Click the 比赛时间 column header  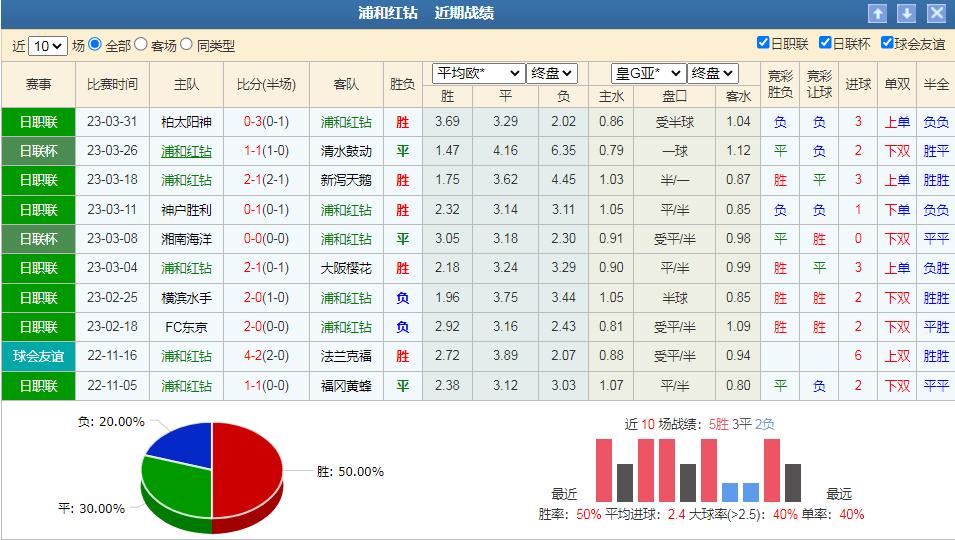tap(112, 85)
